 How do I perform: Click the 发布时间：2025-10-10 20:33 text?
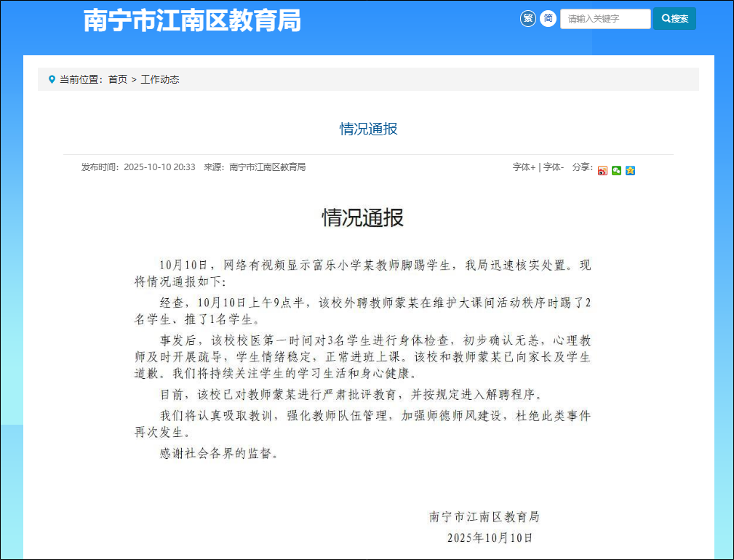(138, 167)
